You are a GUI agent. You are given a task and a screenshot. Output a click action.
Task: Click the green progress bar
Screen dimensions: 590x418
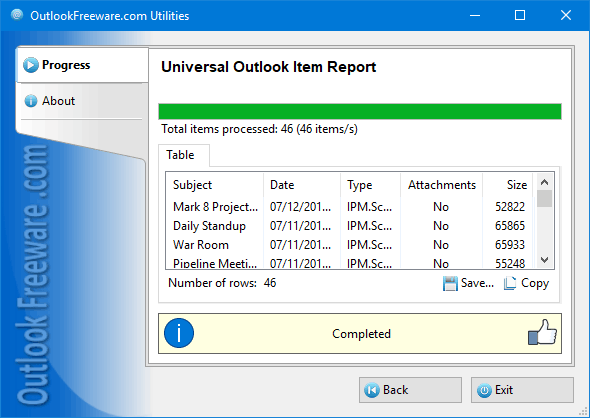pyautogui.click(x=360, y=112)
